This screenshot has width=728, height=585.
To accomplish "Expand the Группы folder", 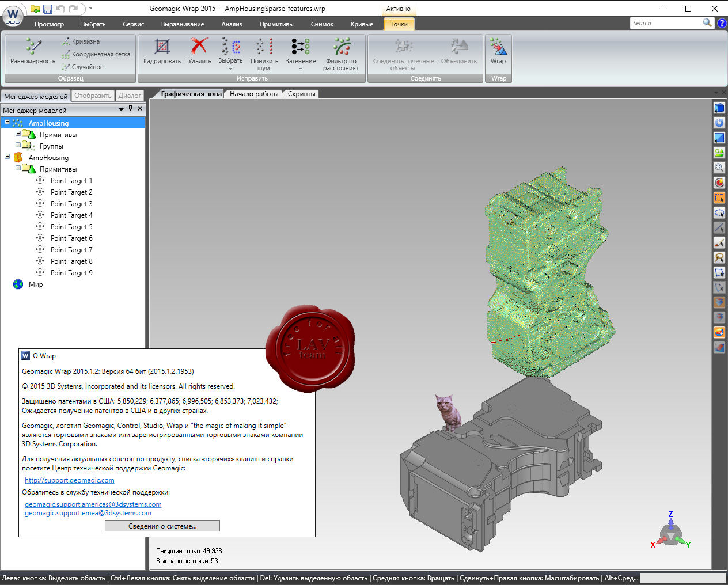I will pos(18,145).
